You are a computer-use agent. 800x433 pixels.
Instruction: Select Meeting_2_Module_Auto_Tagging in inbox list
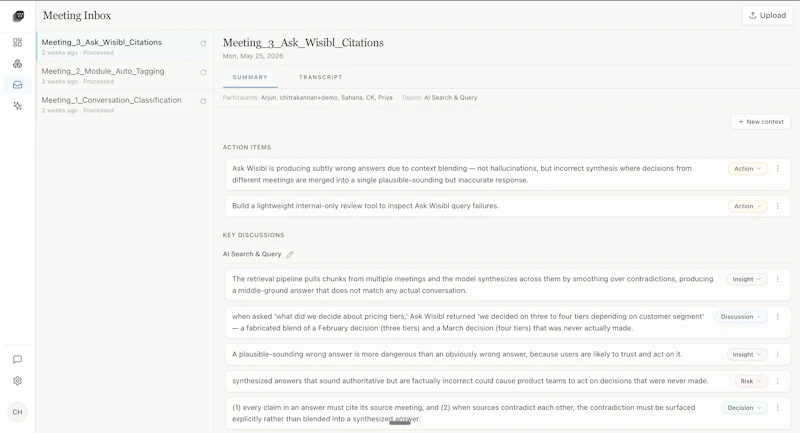(x=124, y=75)
